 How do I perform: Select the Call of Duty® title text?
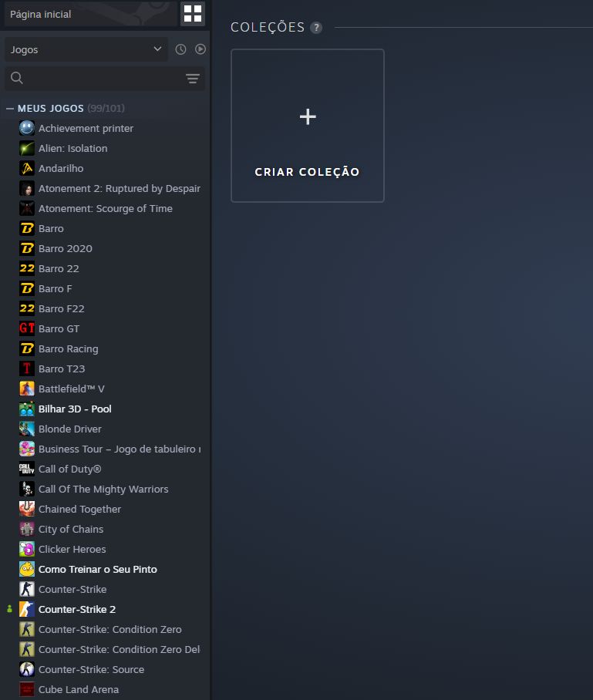69,469
